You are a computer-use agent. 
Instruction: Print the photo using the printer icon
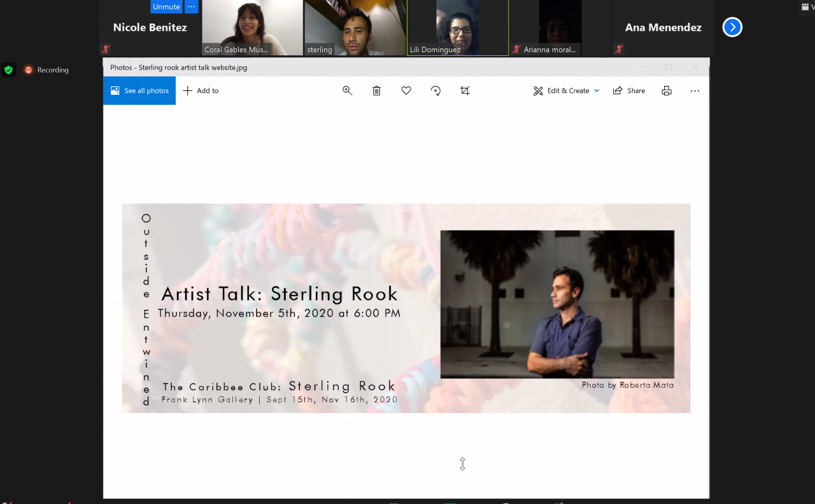pyautogui.click(x=667, y=90)
